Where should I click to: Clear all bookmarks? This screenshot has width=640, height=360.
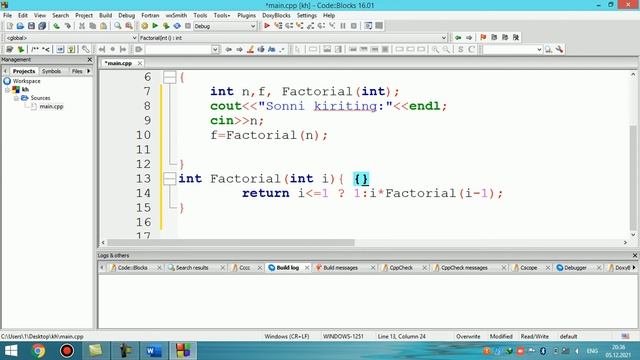pos(516,38)
